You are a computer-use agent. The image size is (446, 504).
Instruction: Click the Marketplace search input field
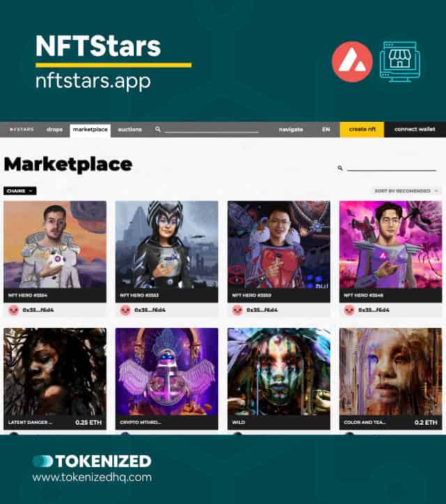[x=392, y=168]
